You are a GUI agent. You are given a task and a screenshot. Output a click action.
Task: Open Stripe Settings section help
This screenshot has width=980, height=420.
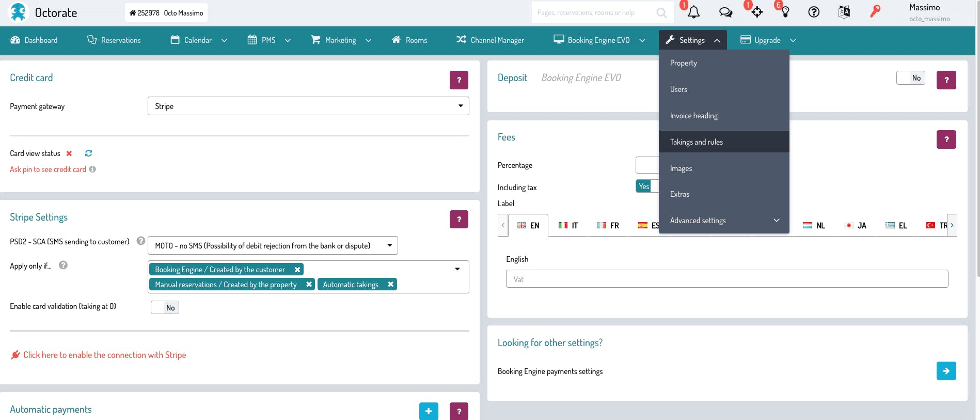point(459,220)
